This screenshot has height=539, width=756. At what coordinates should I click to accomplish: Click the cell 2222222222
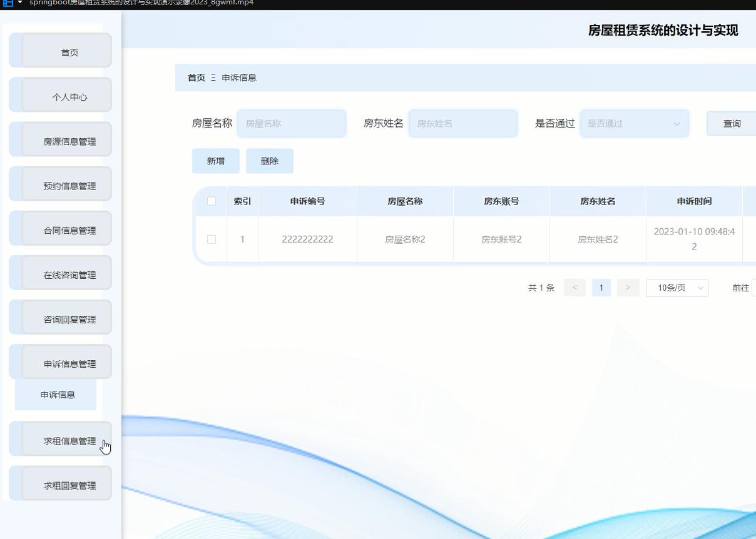click(x=307, y=239)
